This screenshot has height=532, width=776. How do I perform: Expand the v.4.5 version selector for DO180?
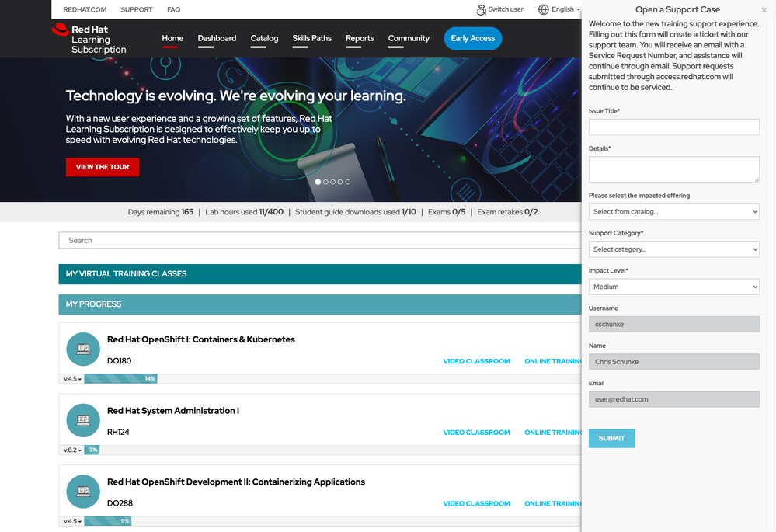(x=72, y=379)
